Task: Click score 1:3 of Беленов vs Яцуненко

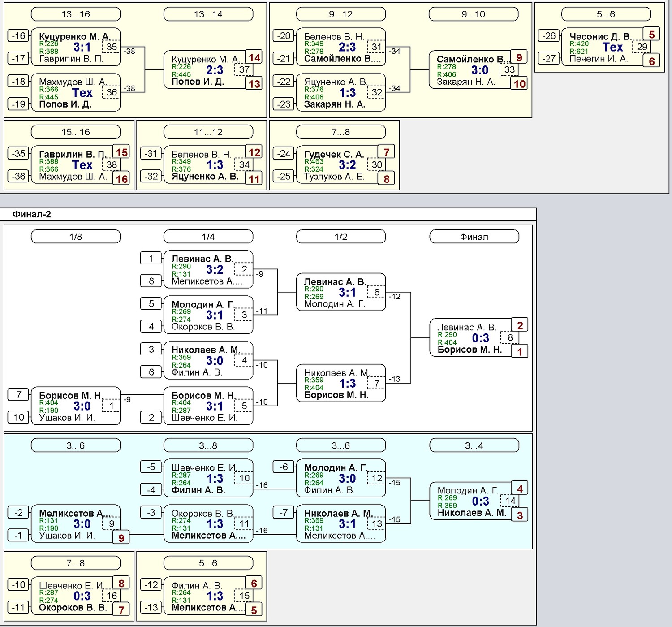Action: (x=215, y=165)
